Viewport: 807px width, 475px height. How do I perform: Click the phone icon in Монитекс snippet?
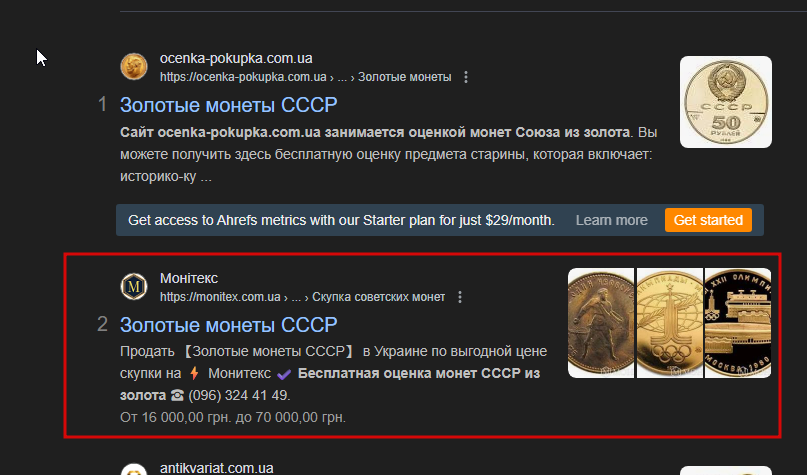[178, 395]
